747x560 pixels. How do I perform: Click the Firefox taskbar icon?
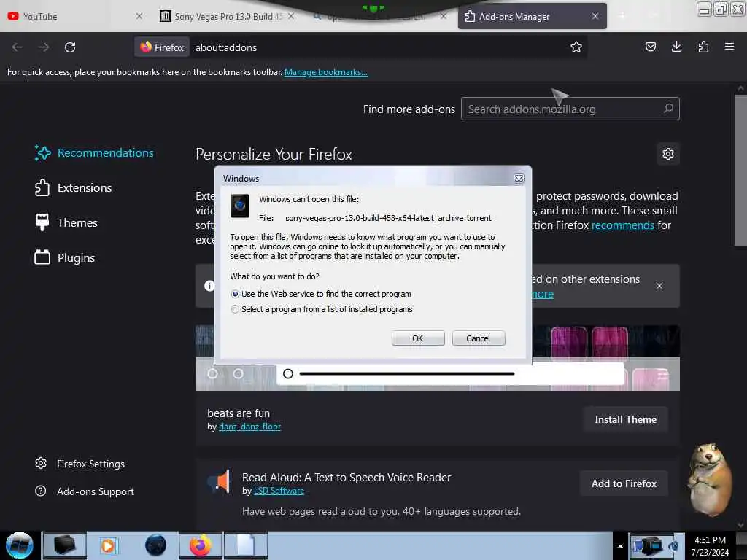201,545
